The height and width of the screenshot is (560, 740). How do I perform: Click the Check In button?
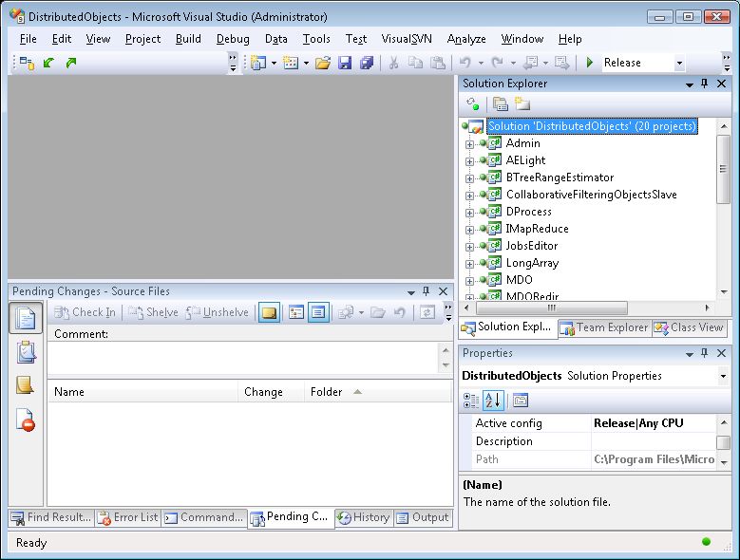click(x=85, y=312)
